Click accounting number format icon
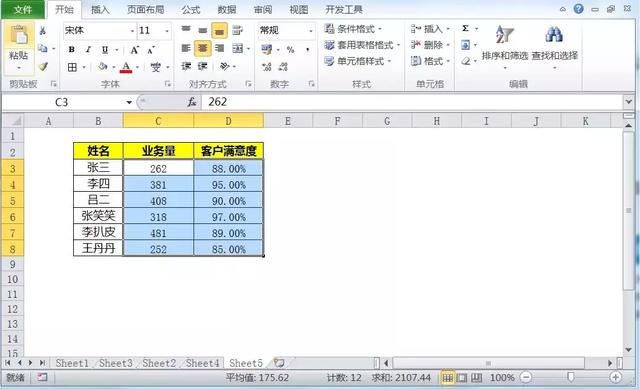This screenshot has width=640, height=389. click(x=267, y=49)
